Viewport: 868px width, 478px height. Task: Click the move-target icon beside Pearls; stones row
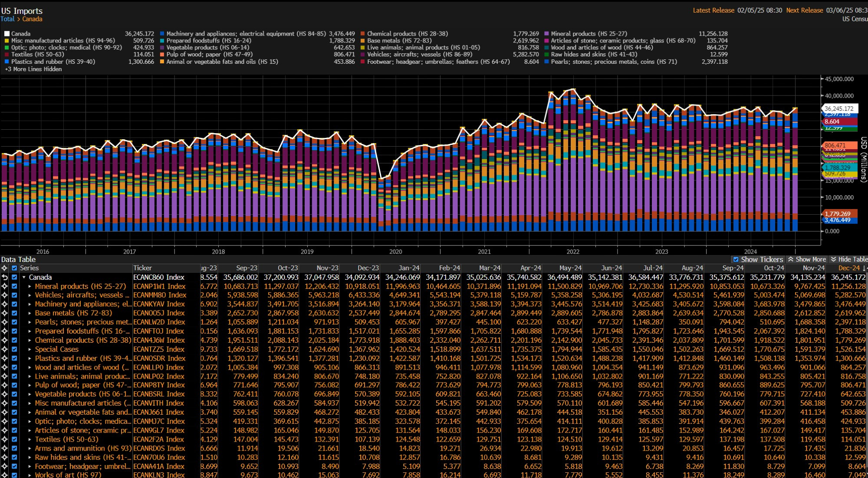point(5,322)
